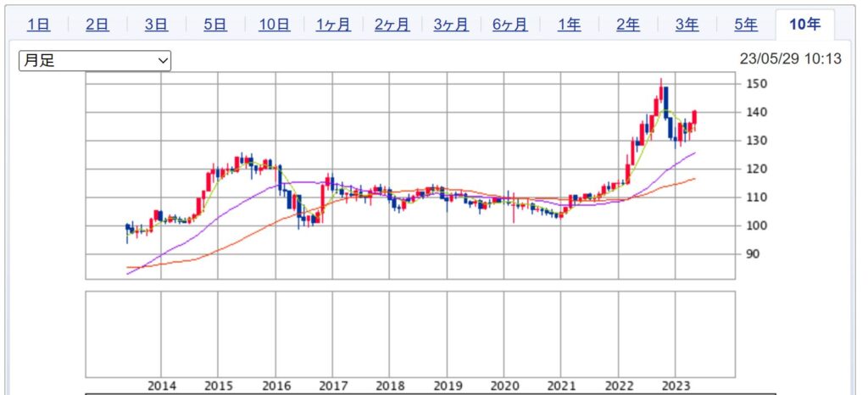Click the 110 price axis label
868x395 pixels.
(756, 197)
